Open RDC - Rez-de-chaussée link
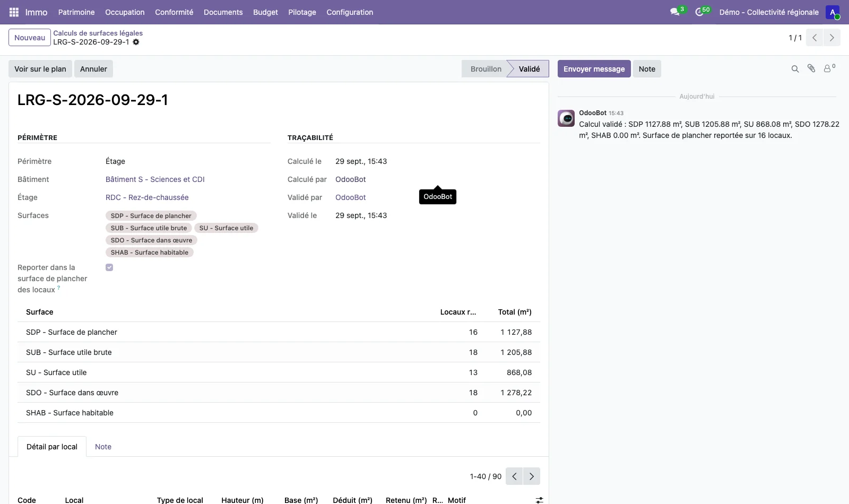849x504 pixels. tap(147, 197)
